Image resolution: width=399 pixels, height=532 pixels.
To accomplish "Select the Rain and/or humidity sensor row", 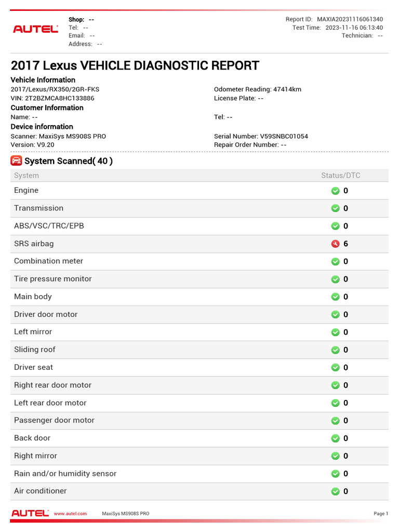I will click(x=199, y=474).
